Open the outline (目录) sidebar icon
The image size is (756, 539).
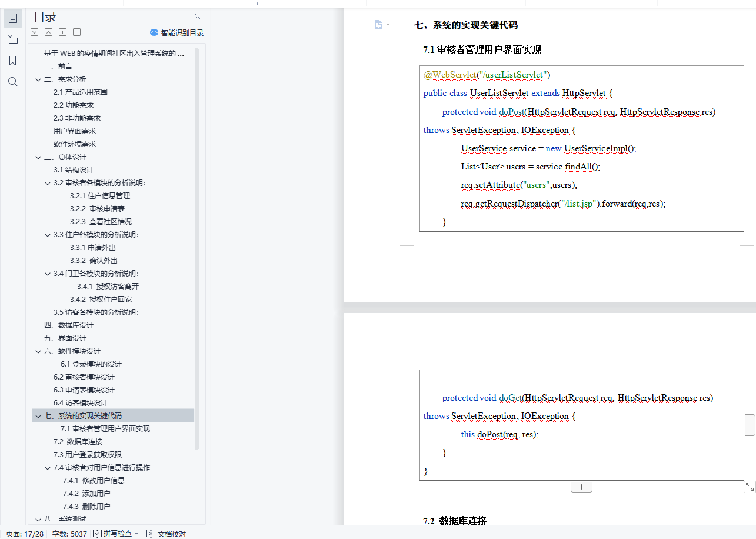(x=13, y=18)
